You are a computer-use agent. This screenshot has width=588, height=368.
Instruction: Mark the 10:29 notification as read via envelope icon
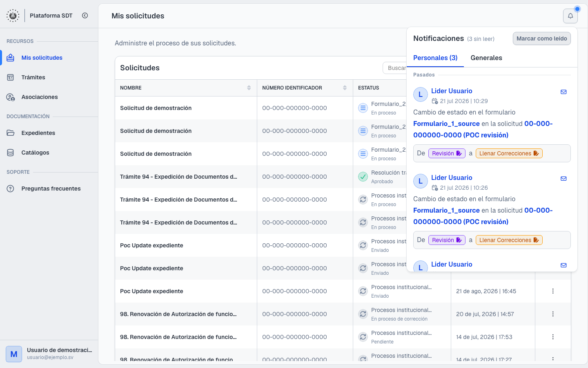click(563, 92)
